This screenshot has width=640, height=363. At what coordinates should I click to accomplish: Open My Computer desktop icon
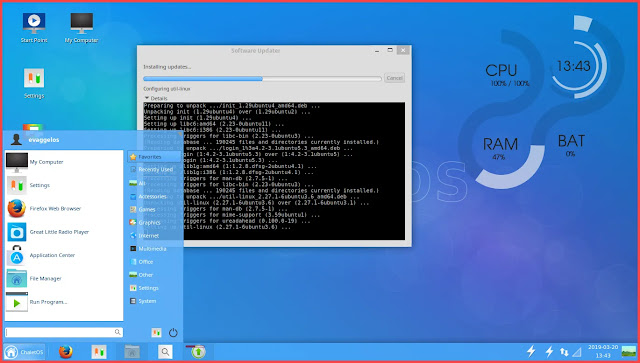[x=81, y=27]
